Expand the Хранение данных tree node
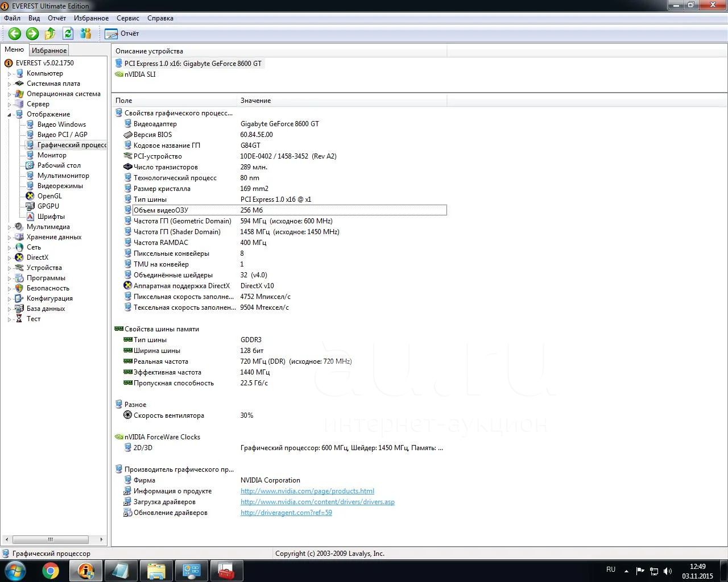Screen dimensions: 728x582 coord(9,237)
